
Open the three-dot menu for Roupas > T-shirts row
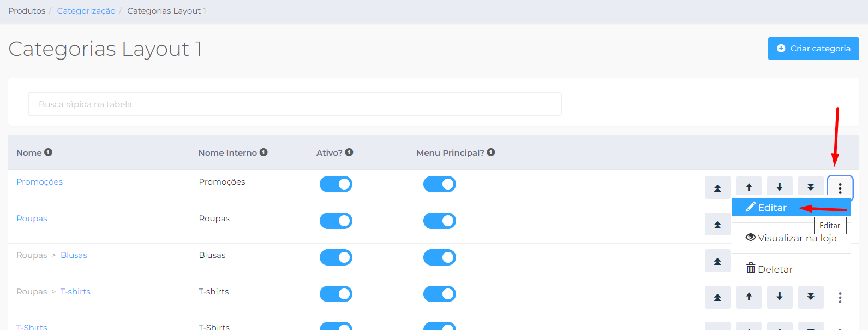840,297
